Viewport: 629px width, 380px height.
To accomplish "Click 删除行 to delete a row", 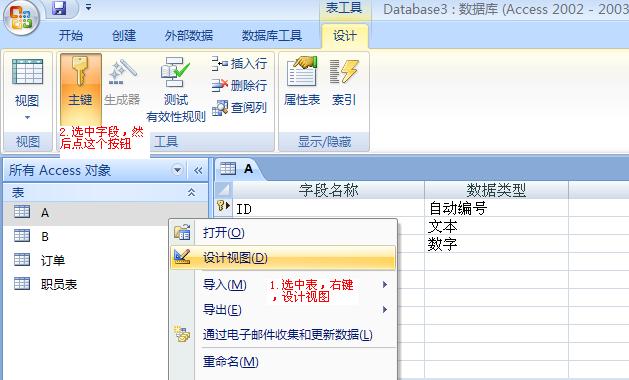I will [239, 85].
